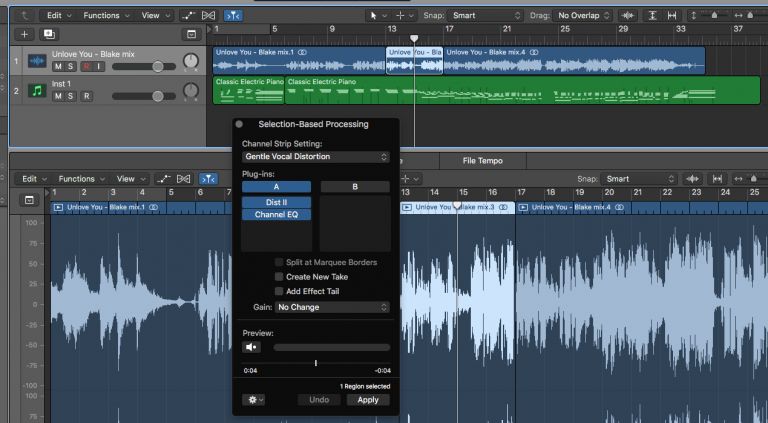The height and width of the screenshot is (423, 768).
Task: Click the audio waveform icon of track 1
Action: coord(37,61)
